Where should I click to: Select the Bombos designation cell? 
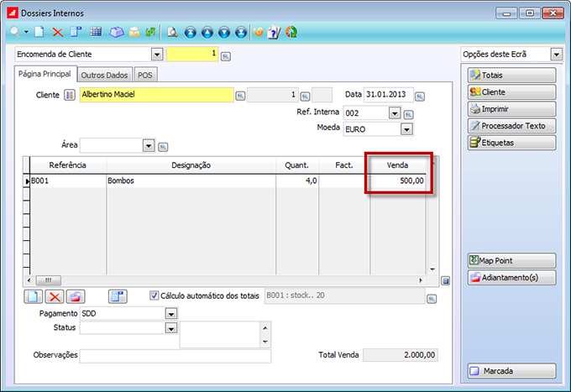pyautogui.click(x=191, y=181)
